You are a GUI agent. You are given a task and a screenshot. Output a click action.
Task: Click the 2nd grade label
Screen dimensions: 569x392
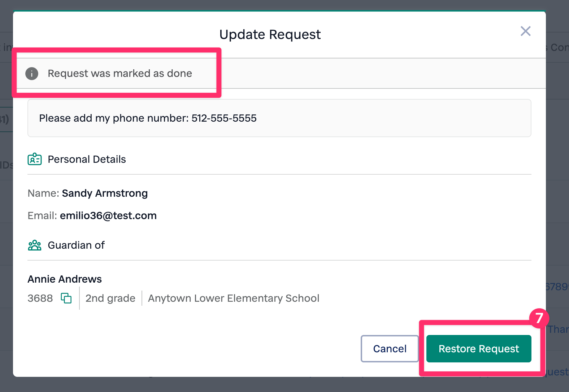coord(110,298)
